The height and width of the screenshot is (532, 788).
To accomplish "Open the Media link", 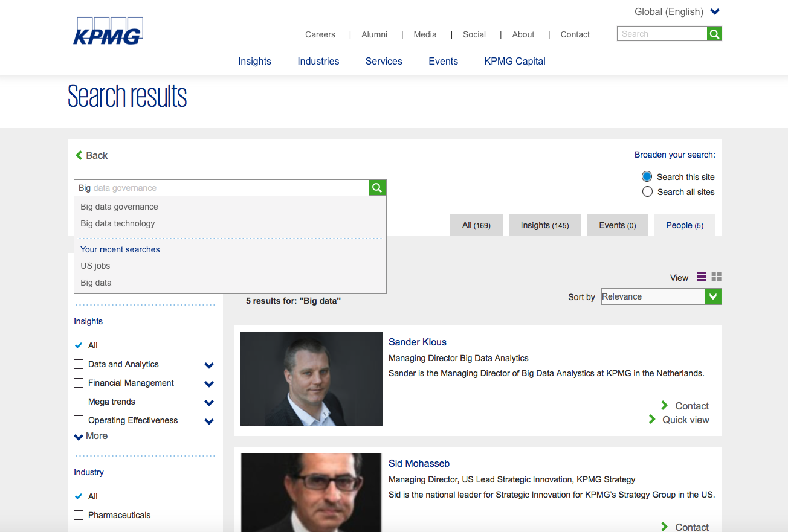I will pyautogui.click(x=425, y=34).
